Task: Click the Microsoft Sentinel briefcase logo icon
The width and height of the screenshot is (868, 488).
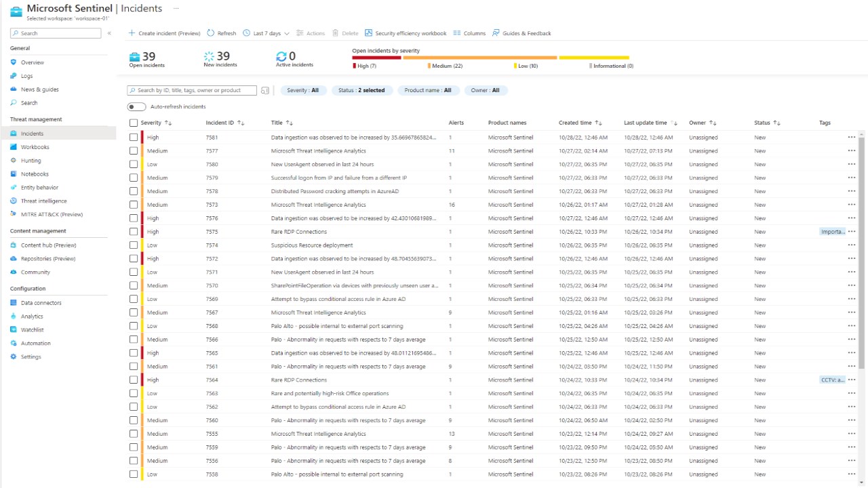Action: click(x=16, y=12)
